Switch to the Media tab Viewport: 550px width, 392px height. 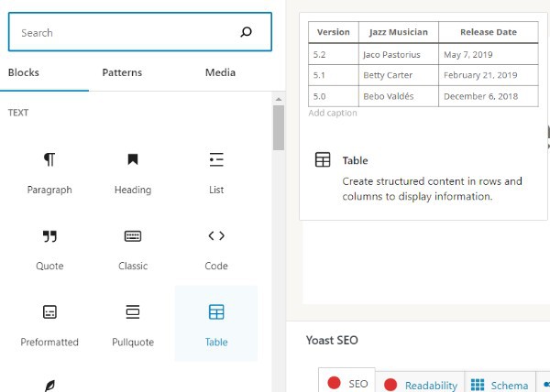220,72
